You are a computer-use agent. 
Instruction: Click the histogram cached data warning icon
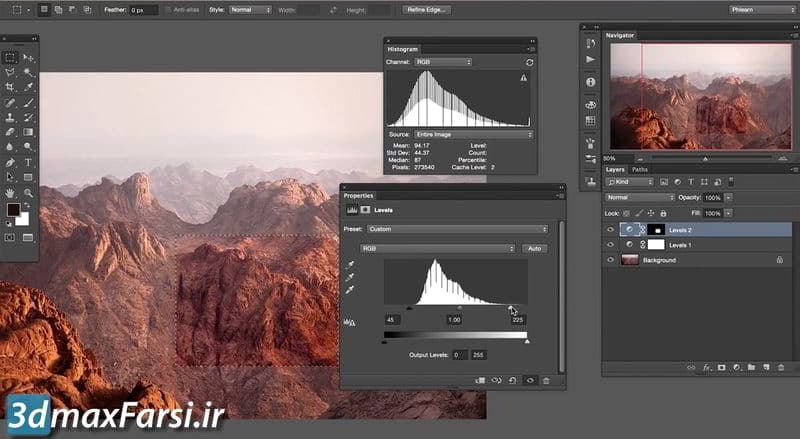523,78
